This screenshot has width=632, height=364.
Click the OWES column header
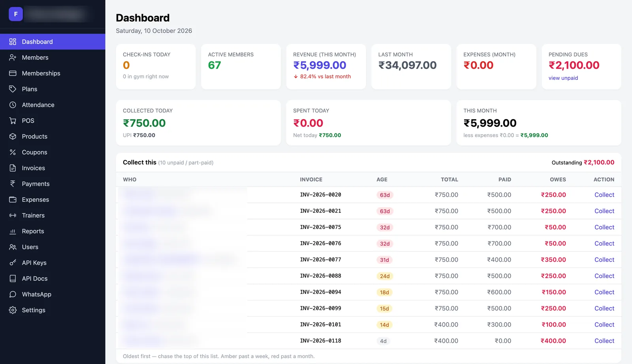[558, 179]
